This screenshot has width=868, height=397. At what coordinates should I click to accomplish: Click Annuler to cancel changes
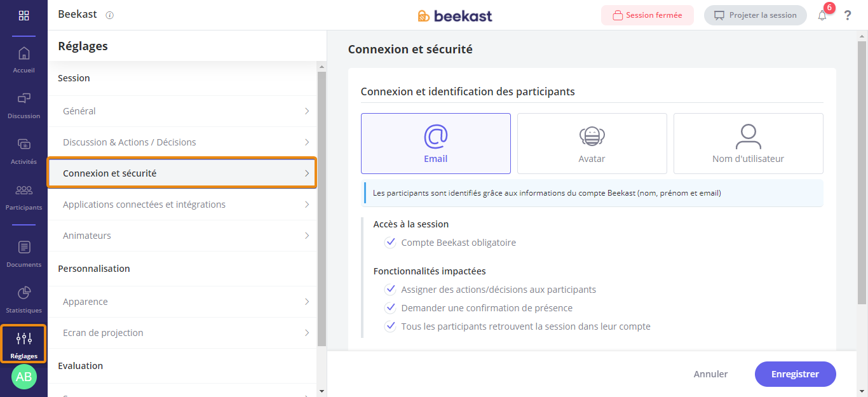click(710, 374)
